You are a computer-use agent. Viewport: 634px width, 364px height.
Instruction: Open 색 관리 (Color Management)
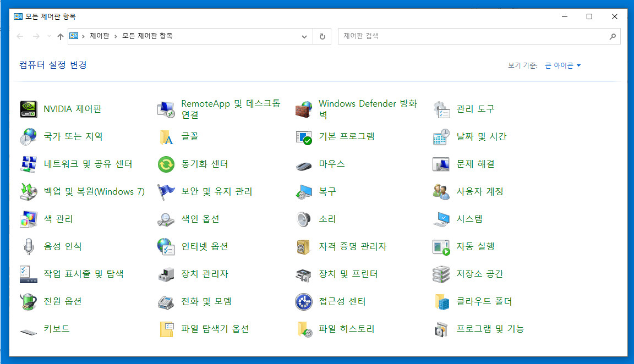click(x=58, y=218)
